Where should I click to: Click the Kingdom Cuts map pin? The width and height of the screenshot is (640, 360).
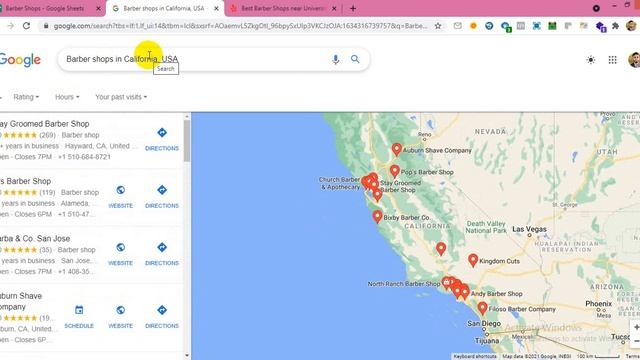coord(473,260)
